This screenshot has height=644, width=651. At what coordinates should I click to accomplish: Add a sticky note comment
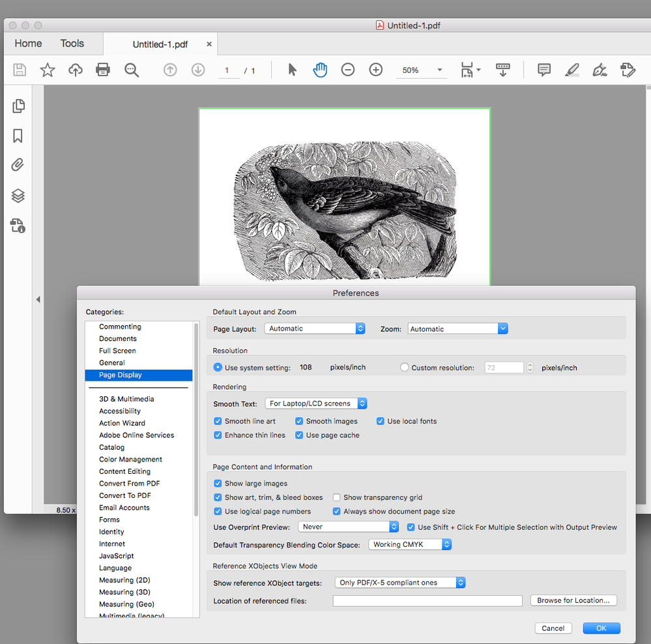[x=544, y=70]
